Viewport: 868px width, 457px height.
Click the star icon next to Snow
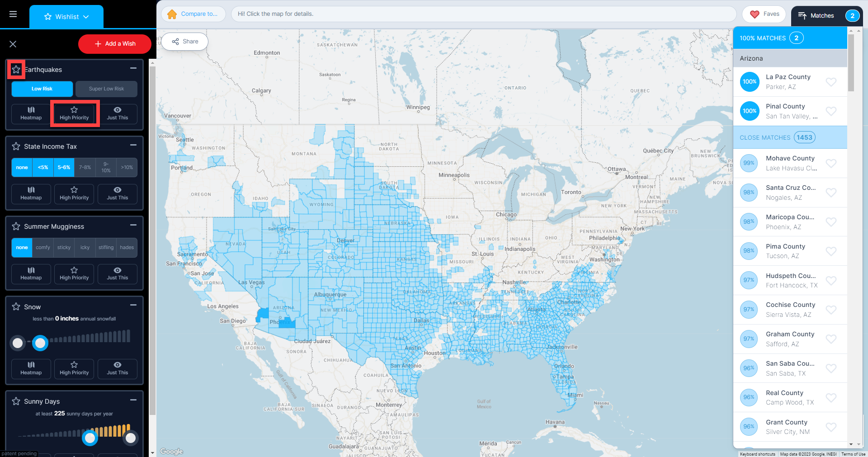[x=16, y=307]
